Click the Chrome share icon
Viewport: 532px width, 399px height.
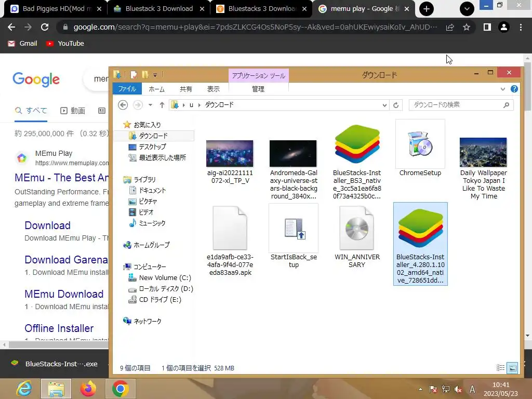450,27
